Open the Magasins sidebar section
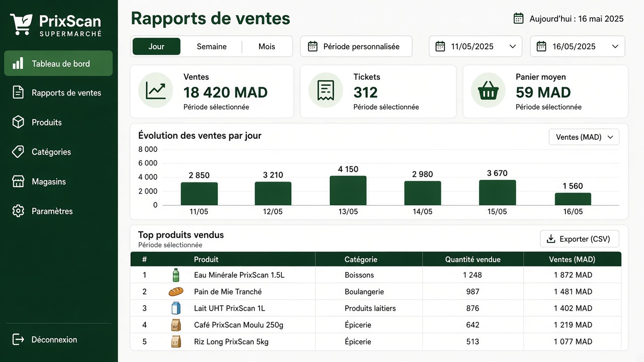The image size is (644, 362). [58, 182]
